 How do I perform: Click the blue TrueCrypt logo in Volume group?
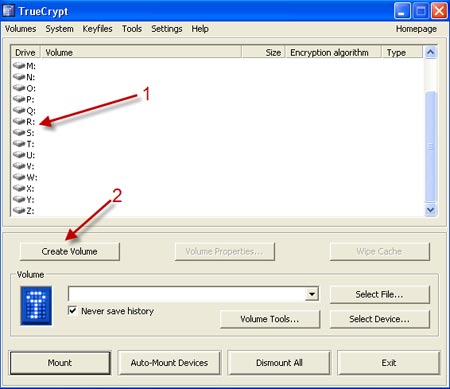36,305
